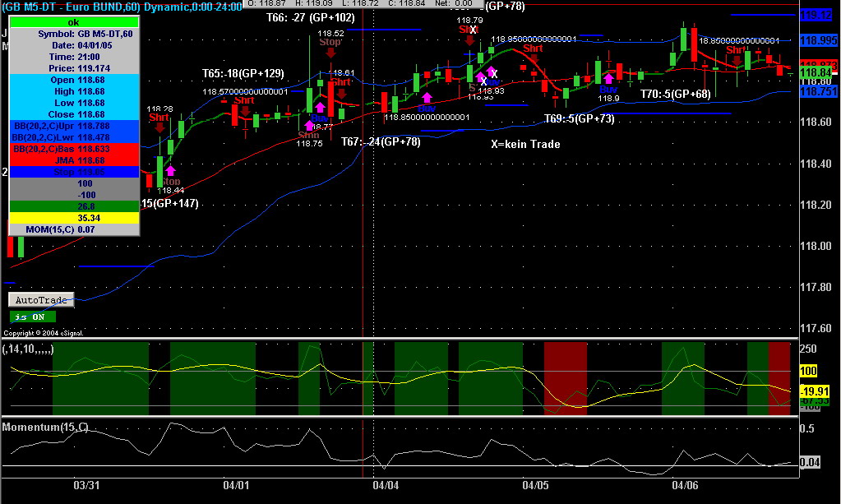Select the red JMA 118.68 row
The height and width of the screenshot is (504, 841).
pos(74,161)
